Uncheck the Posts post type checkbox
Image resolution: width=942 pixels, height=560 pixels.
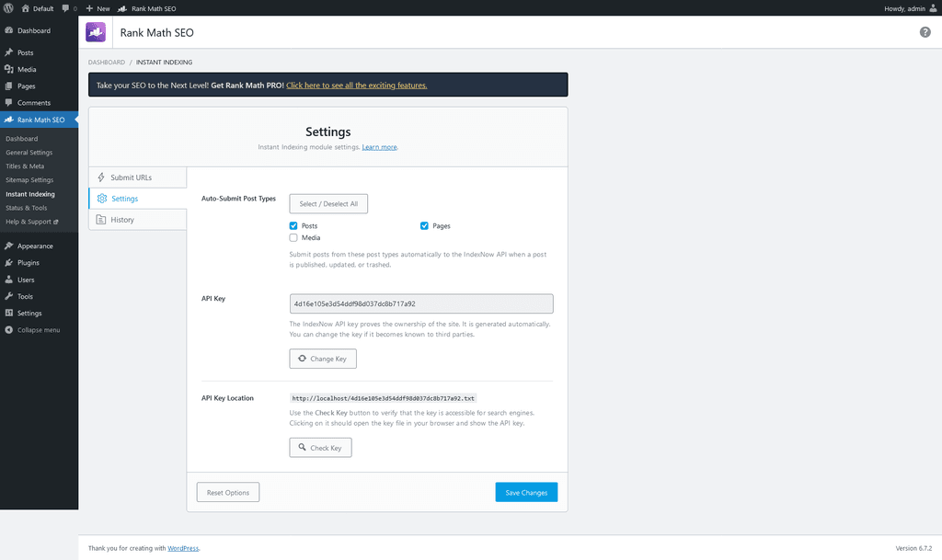click(293, 225)
